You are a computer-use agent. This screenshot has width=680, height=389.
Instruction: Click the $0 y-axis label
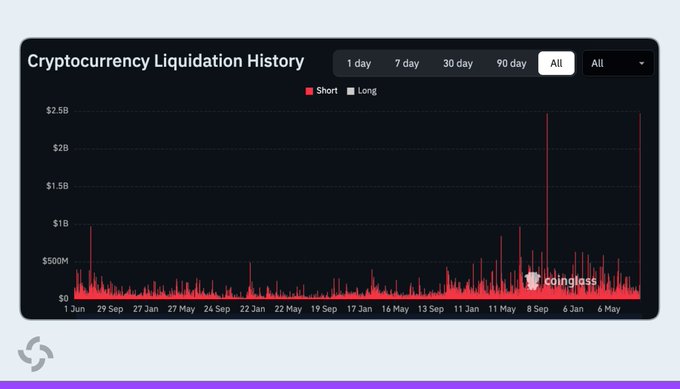point(64,298)
